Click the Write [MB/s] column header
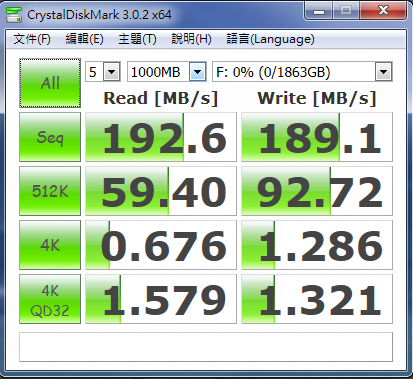 (x=317, y=99)
